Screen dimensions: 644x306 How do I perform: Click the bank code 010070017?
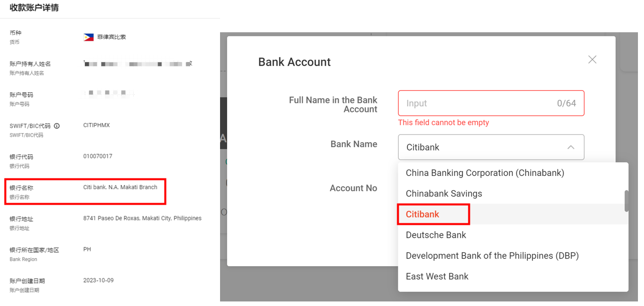point(98,156)
